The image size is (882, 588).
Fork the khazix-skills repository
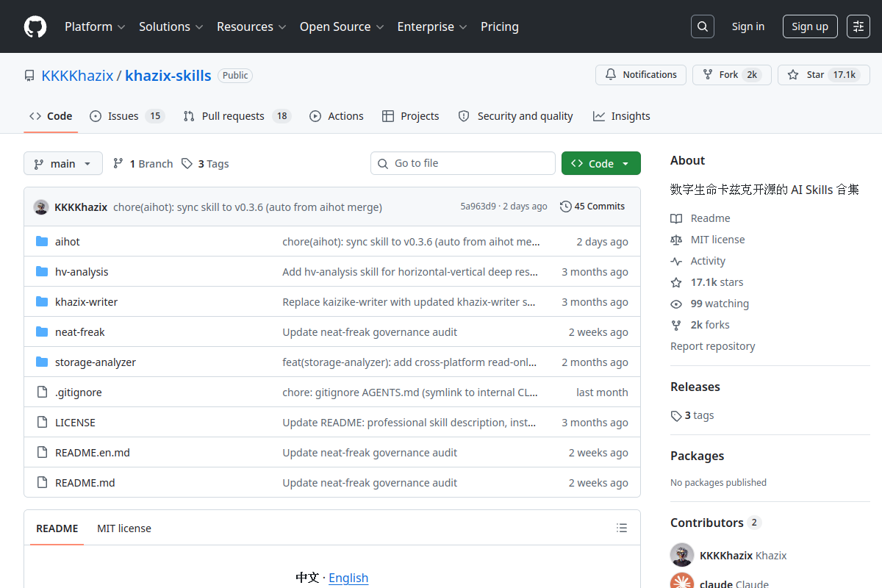point(731,75)
